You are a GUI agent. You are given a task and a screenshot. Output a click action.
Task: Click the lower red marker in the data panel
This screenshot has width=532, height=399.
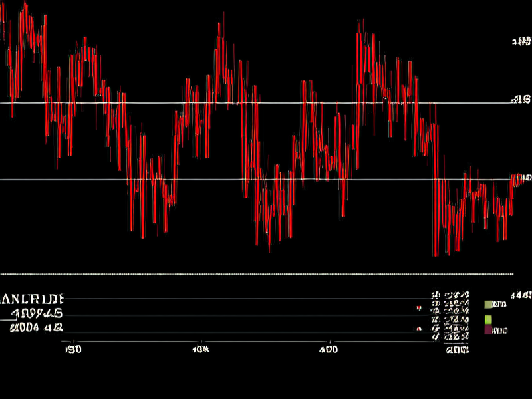[x=418, y=329]
